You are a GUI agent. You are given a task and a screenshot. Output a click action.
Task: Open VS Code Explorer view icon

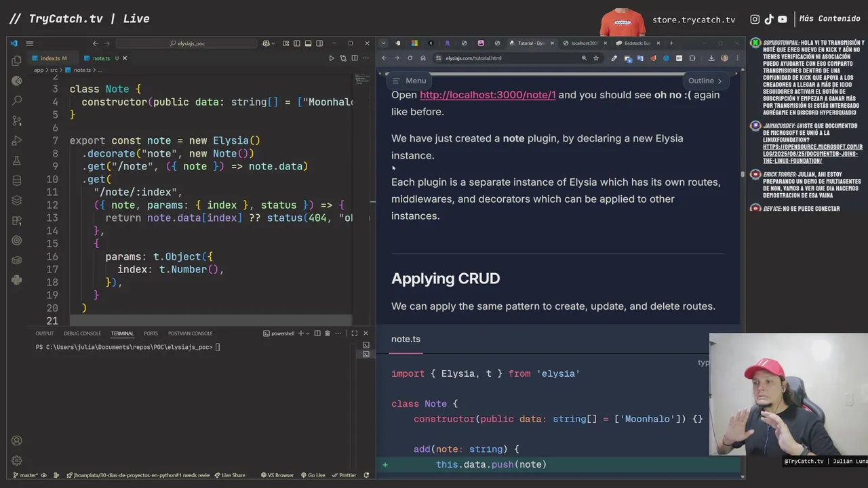[x=17, y=60]
